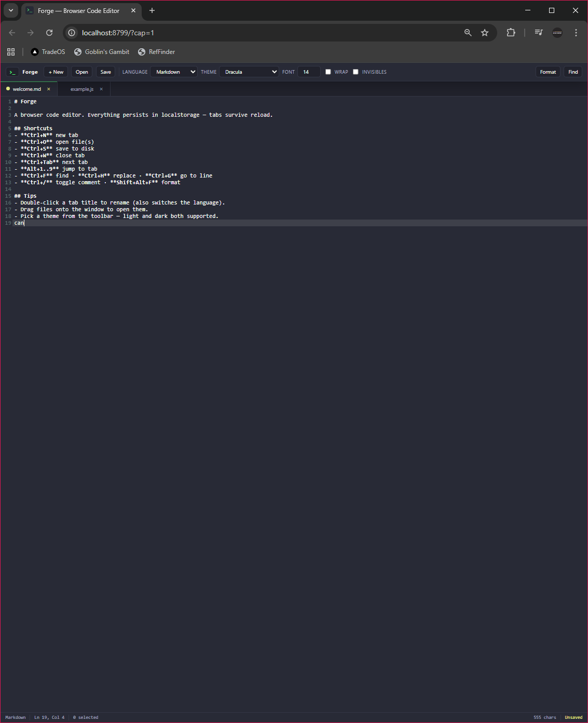This screenshot has width=588, height=723.
Task: Click the 'Drag files onto the window' line
Action: [81, 209]
